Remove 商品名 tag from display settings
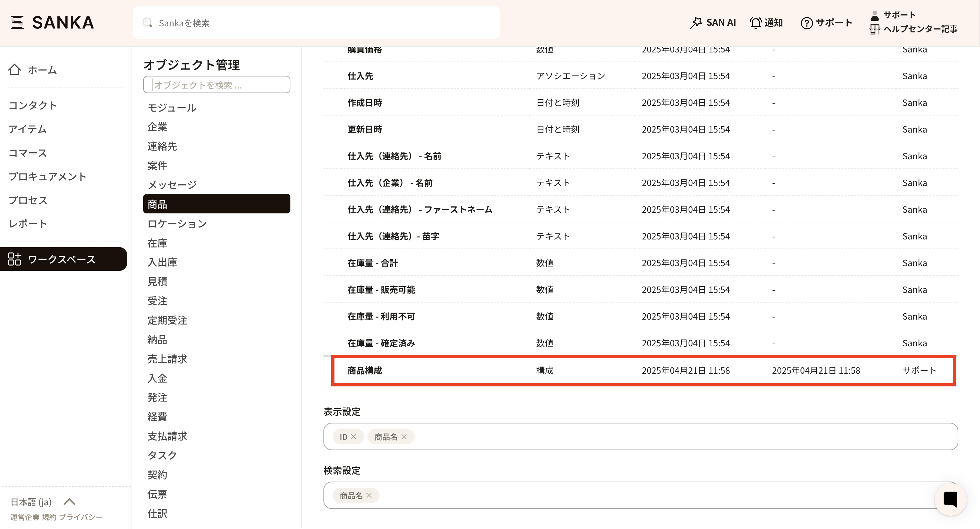 click(x=405, y=437)
